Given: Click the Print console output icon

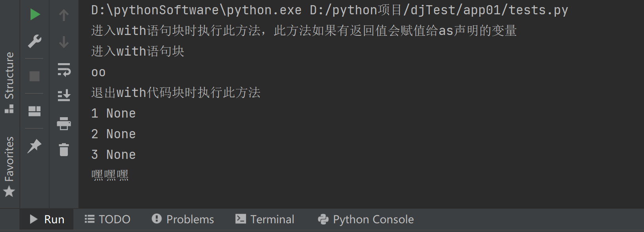Looking at the screenshot, I should point(64,124).
